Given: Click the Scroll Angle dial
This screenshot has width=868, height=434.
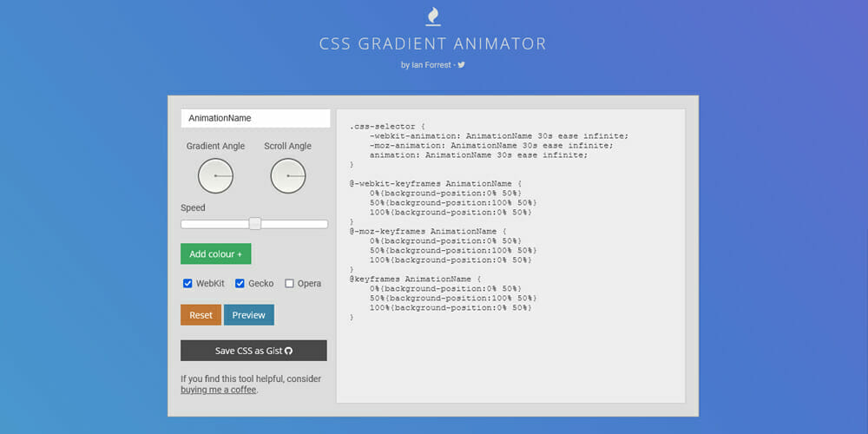Looking at the screenshot, I should click(287, 175).
